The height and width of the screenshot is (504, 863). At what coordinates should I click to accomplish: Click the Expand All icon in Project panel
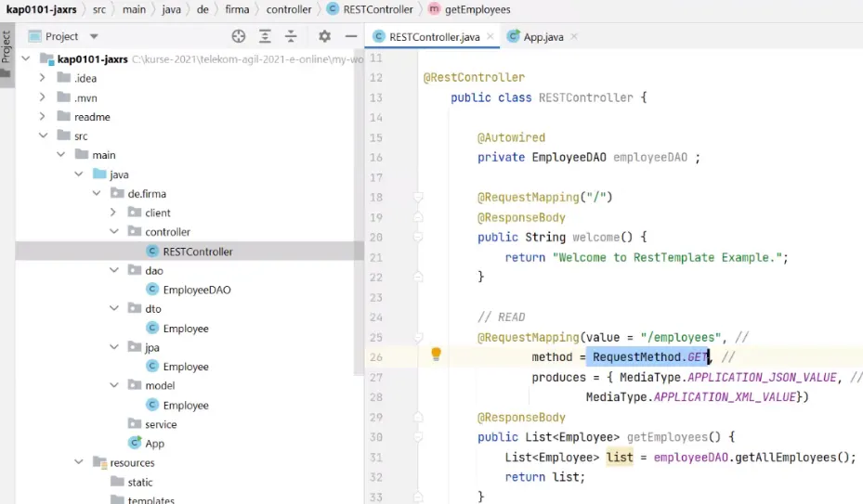point(265,36)
